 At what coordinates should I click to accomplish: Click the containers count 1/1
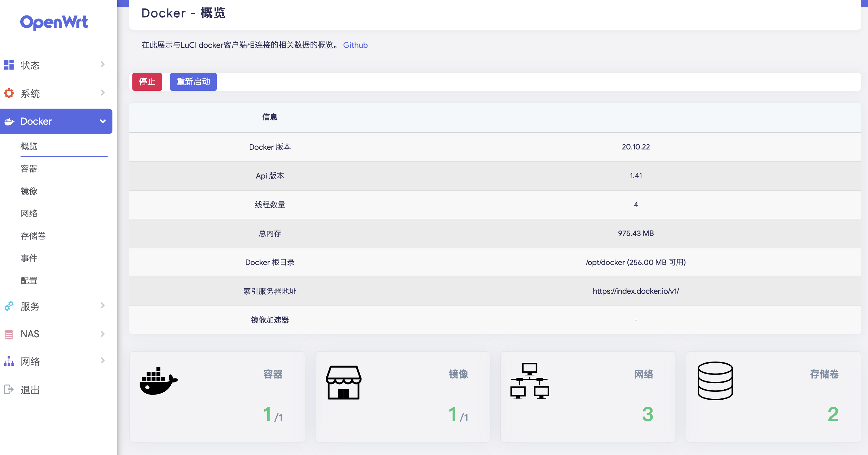tap(272, 415)
